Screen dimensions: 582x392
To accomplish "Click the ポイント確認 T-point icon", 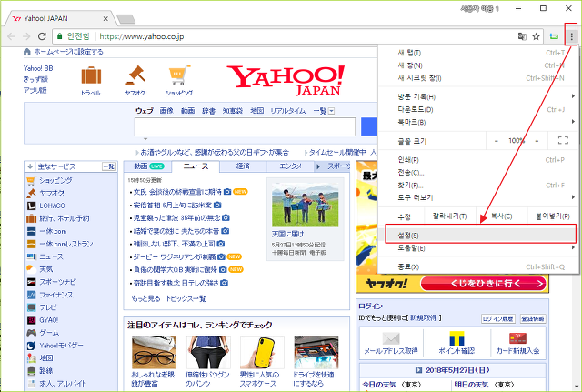I will [x=457, y=338].
